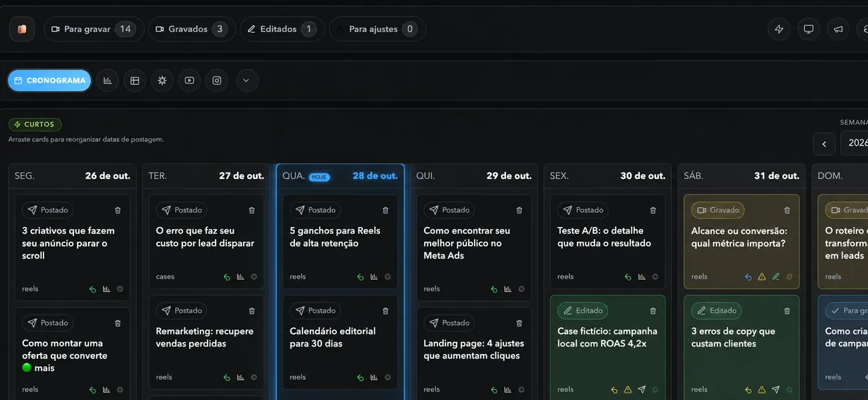
Task: Filter by Gravados 3
Action: coord(192,29)
